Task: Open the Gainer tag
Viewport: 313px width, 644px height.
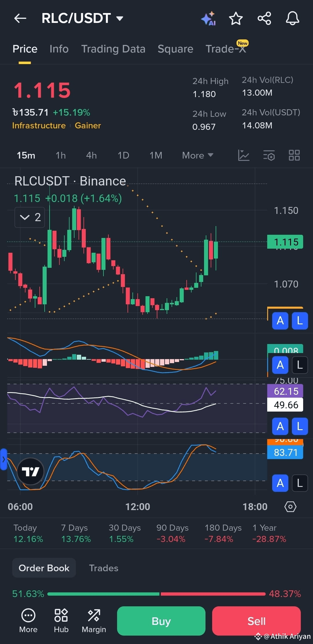Action: coord(88,125)
